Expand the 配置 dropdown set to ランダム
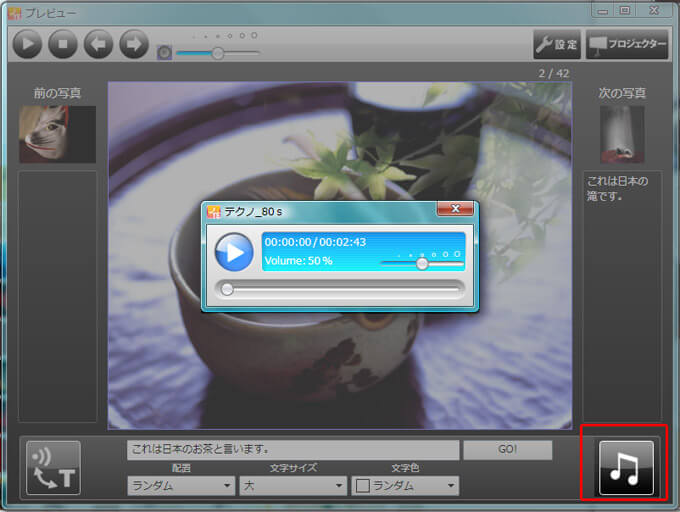680x512 pixels. (x=181, y=486)
